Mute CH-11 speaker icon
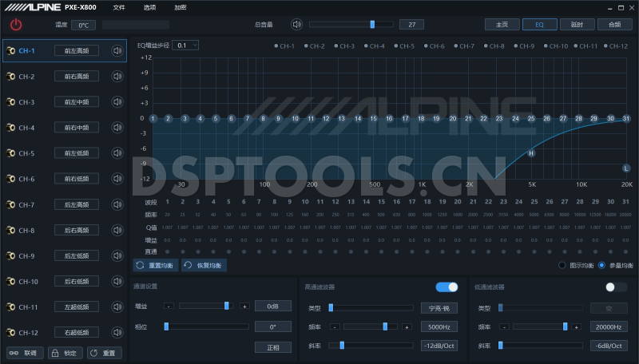The width and height of the screenshot is (639, 364). [117, 307]
